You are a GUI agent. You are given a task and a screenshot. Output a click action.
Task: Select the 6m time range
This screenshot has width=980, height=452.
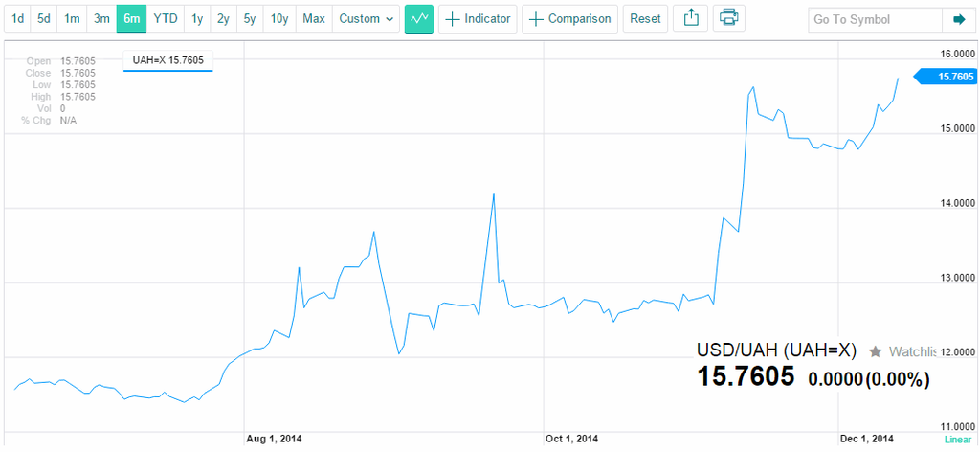[131, 19]
